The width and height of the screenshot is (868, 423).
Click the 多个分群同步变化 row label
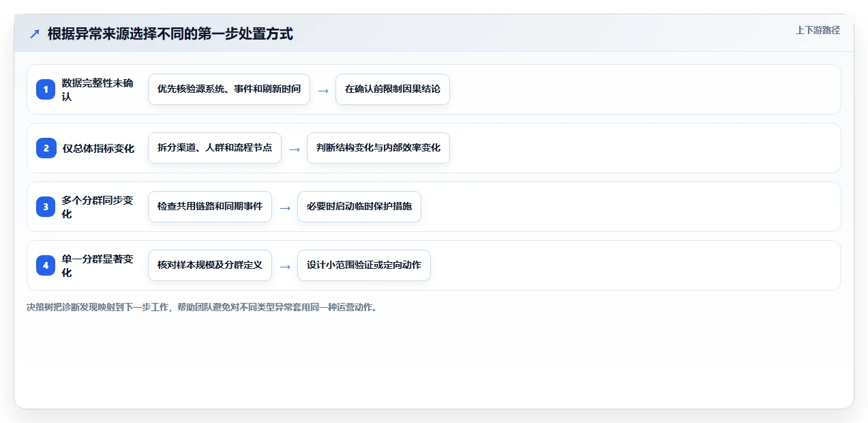[x=98, y=207]
